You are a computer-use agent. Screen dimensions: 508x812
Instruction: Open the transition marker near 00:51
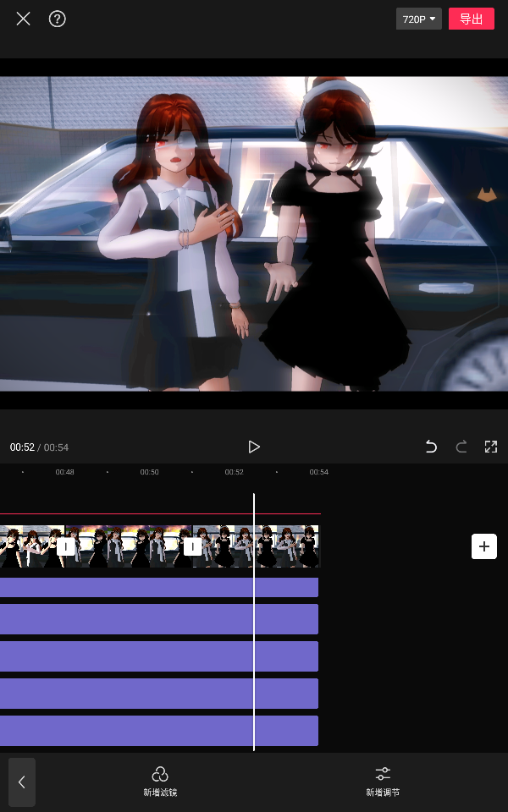tap(193, 546)
